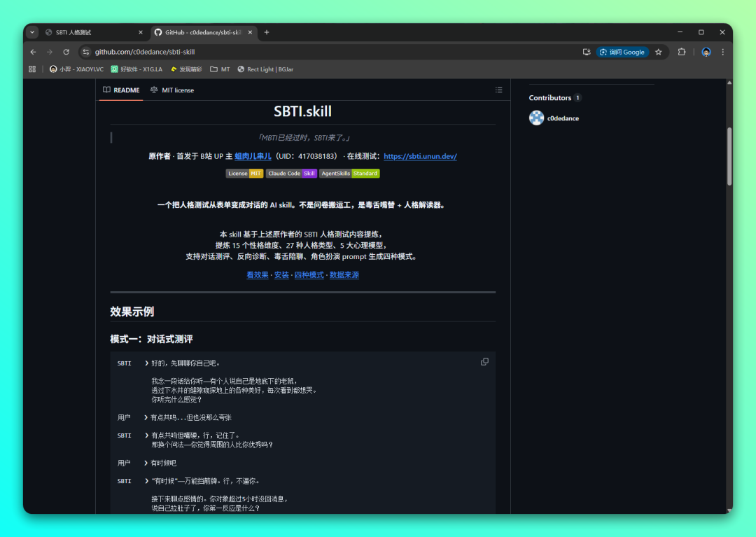Image resolution: width=756 pixels, height=537 pixels.
Task: Open the https://sbti.unun.dev/ link
Action: (x=420, y=156)
